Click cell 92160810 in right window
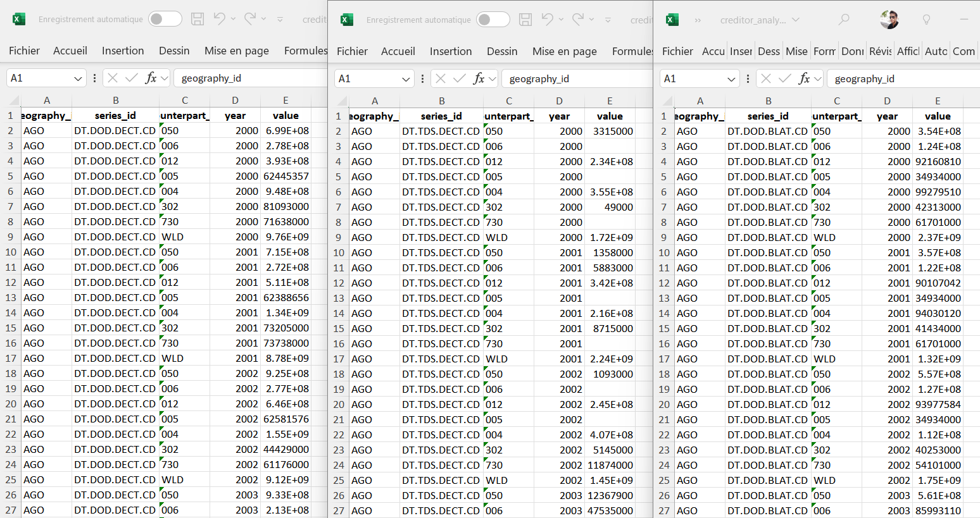 [x=938, y=161]
